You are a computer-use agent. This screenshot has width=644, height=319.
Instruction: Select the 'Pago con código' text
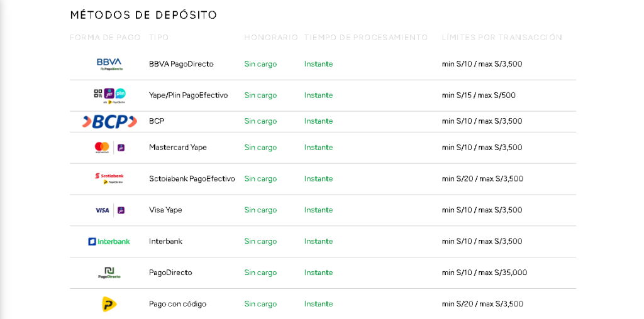click(x=177, y=304)
